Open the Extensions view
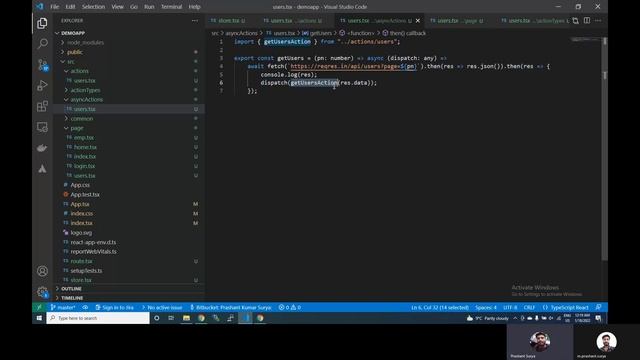 tap(42, 106)
